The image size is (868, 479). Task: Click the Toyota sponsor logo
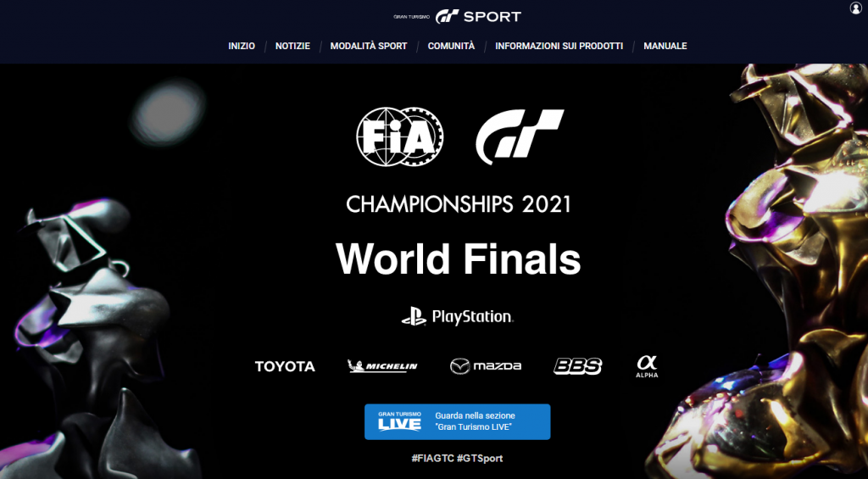point(285,366)
